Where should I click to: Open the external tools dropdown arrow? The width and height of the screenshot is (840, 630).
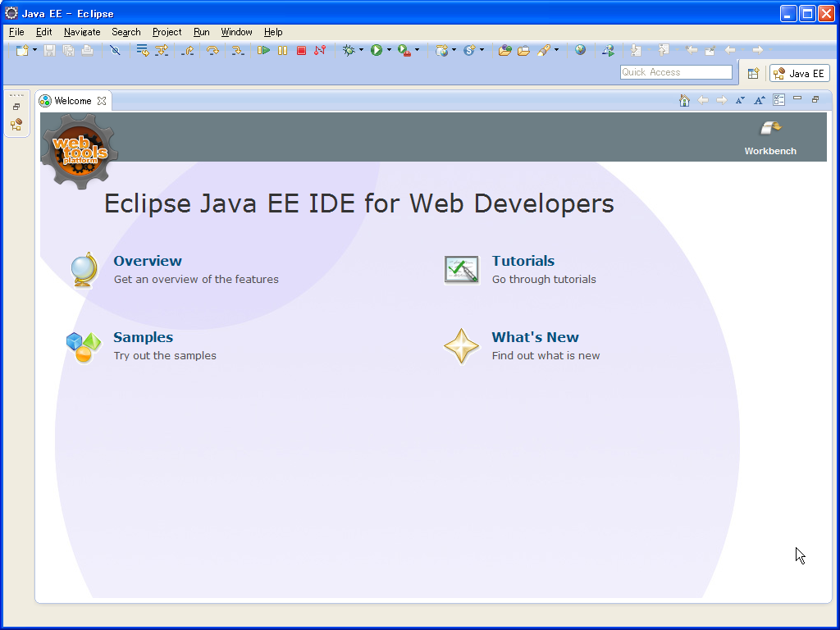pos(417,50)
